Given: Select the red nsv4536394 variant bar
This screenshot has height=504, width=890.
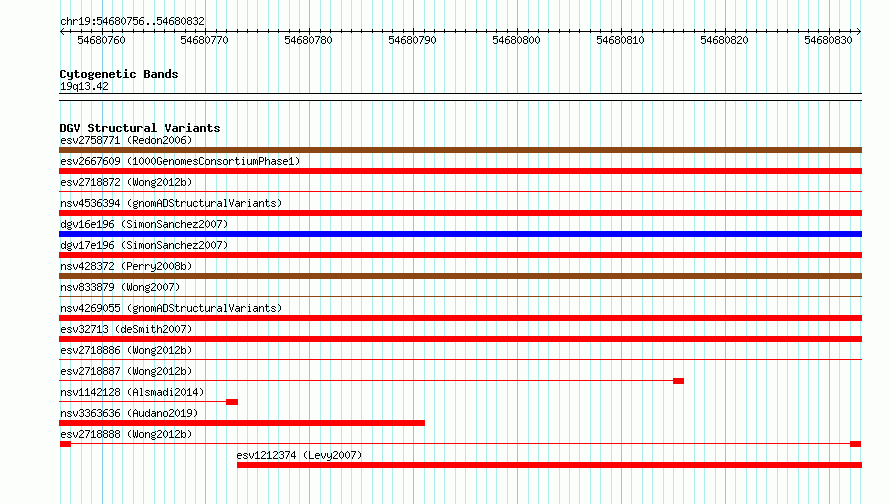Looking at the screenshot, I should pos(460,213).
